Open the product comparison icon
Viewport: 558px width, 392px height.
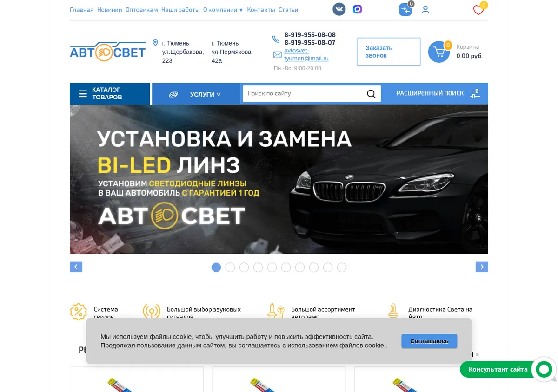click(x=405, y=10)
